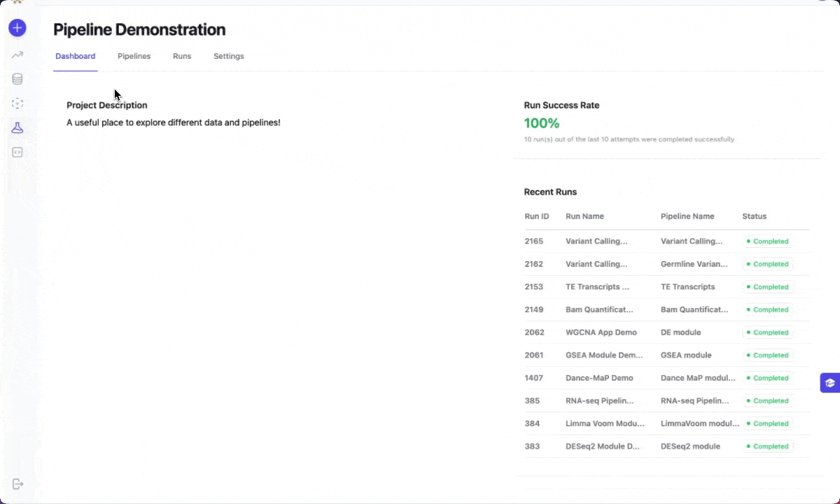Screen dimensions: 840x504
Task: Open the Dance-MaP Demo run entry
Action: click(x=600, y=378)
